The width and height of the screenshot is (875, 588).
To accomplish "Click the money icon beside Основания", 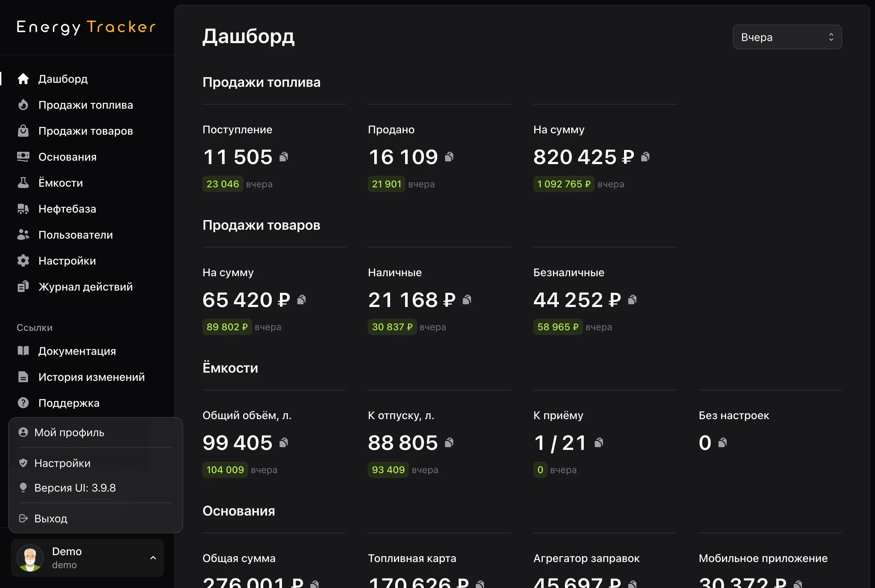I will 23,157.
